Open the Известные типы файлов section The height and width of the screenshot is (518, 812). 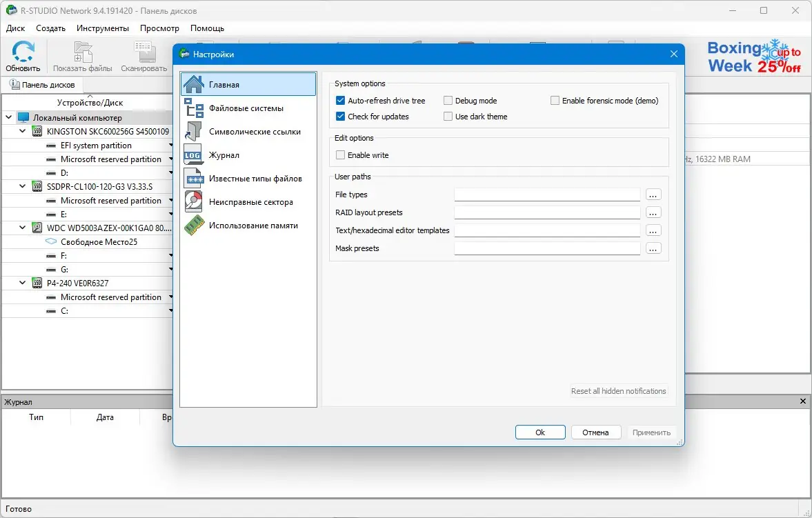[x=248, y=179]
